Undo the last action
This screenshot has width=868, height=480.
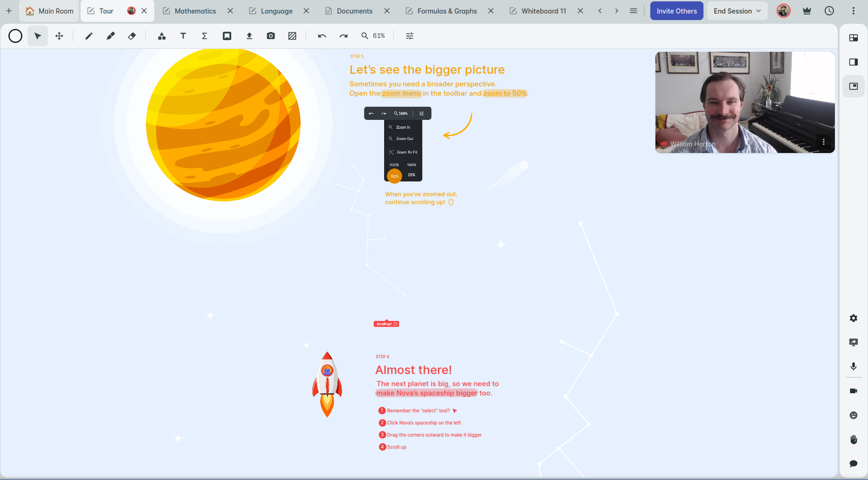(322, 36)
